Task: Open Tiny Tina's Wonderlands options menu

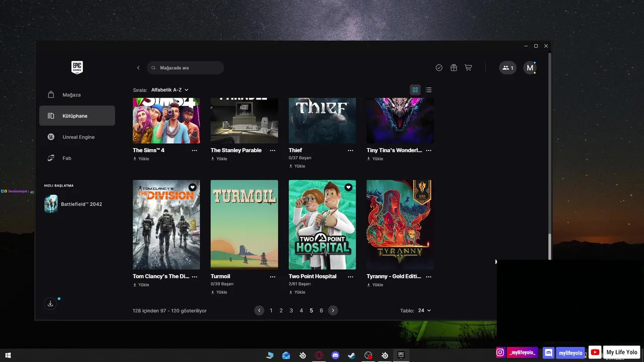Action: tap(429, 150)
